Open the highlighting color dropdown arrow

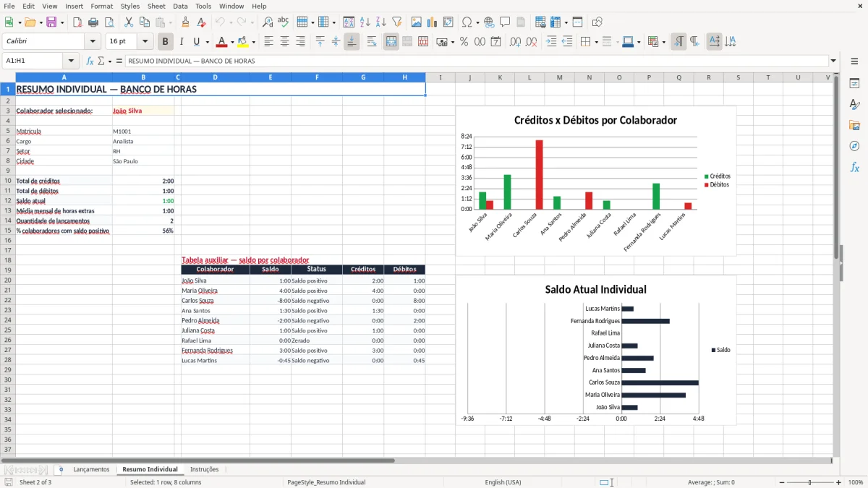click(x=253, y=42)
